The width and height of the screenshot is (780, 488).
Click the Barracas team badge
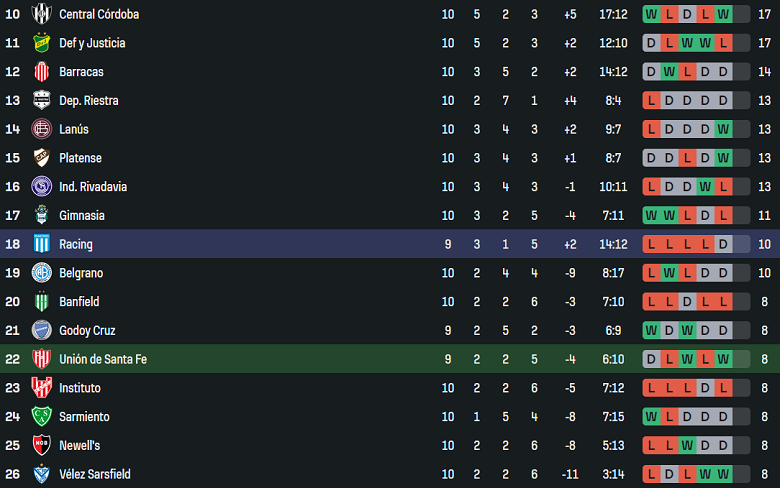(42, 72)
